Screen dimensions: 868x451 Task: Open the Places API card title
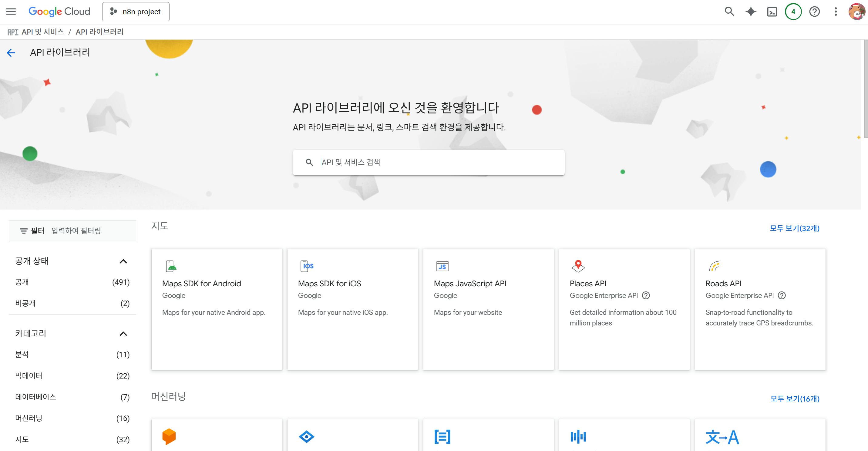click(588, 284)
